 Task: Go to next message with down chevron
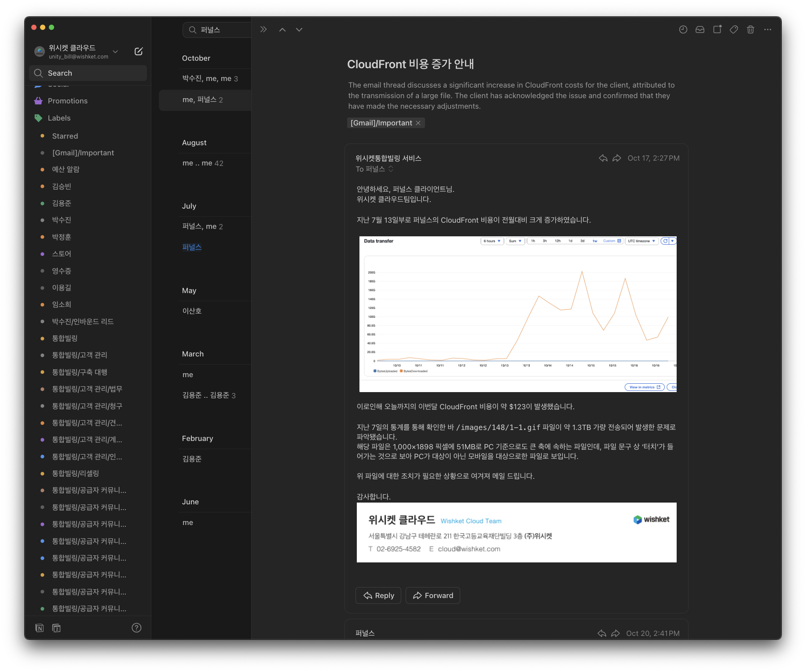coord(299,29)
